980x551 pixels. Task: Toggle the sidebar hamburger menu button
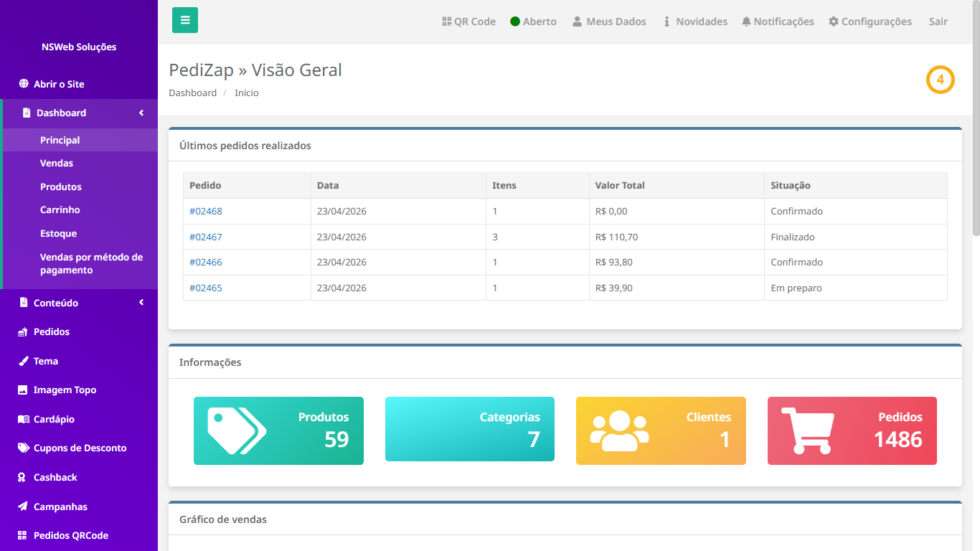click(185, 20)
